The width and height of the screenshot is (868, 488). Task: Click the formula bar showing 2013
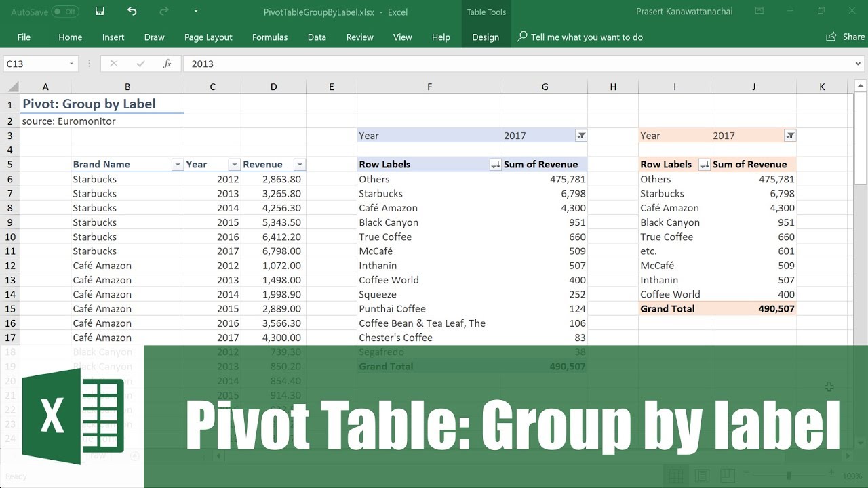[x=517, y=64]
